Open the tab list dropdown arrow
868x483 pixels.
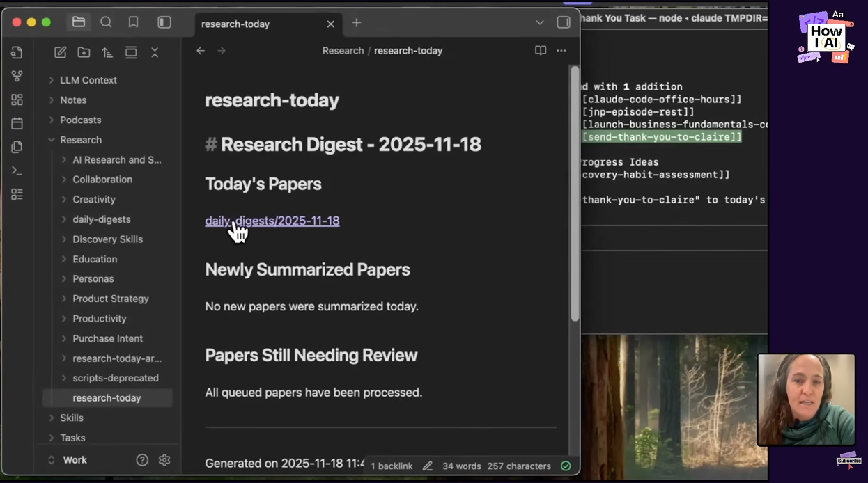pyautogui.click(x=539, y=22)
